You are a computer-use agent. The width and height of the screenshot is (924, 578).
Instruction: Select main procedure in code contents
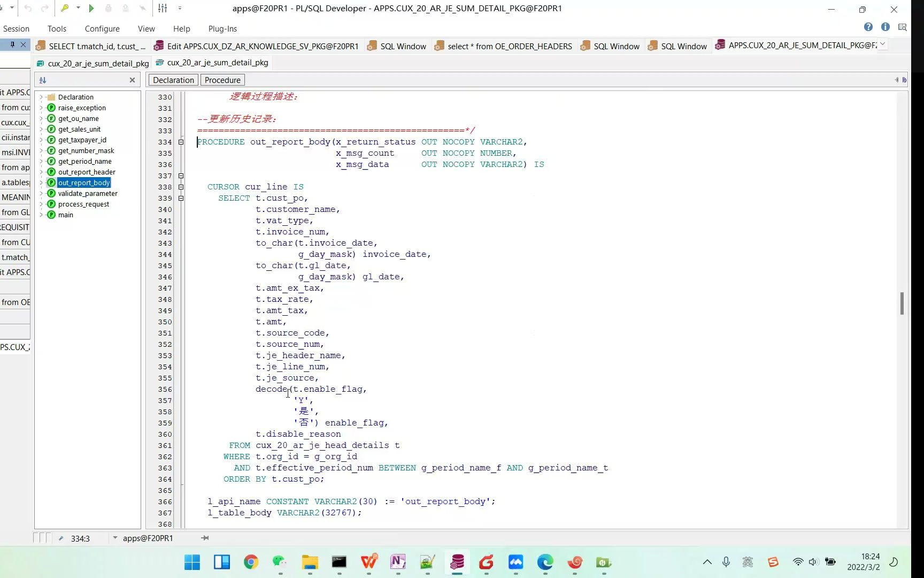[x=66, y=215]
